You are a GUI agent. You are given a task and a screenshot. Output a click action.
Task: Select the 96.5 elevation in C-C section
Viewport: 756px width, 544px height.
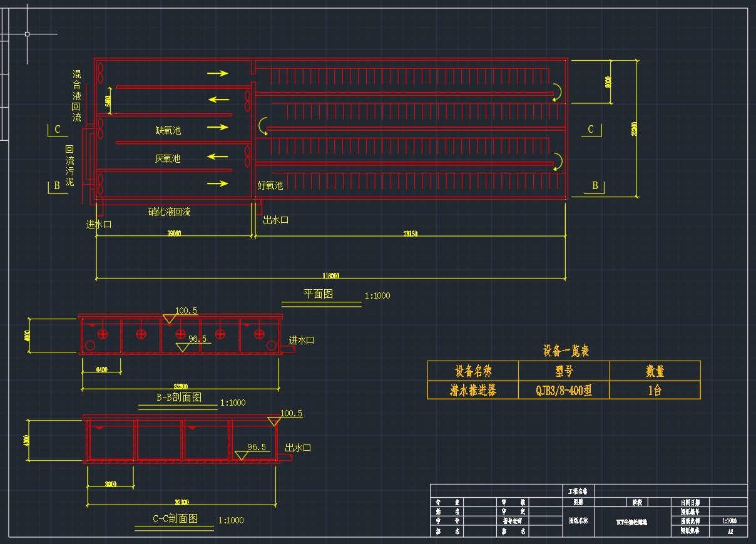(257, 447)
